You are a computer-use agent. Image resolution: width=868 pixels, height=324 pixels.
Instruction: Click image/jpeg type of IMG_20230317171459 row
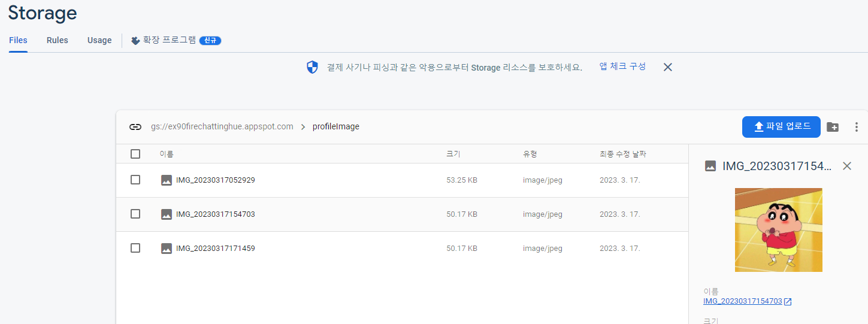pos(543,249)
